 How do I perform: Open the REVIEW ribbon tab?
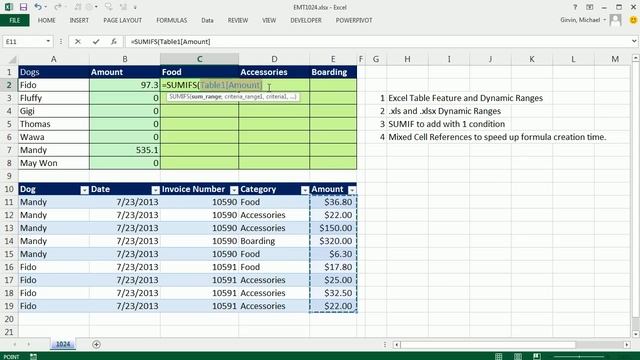[238, 20]
